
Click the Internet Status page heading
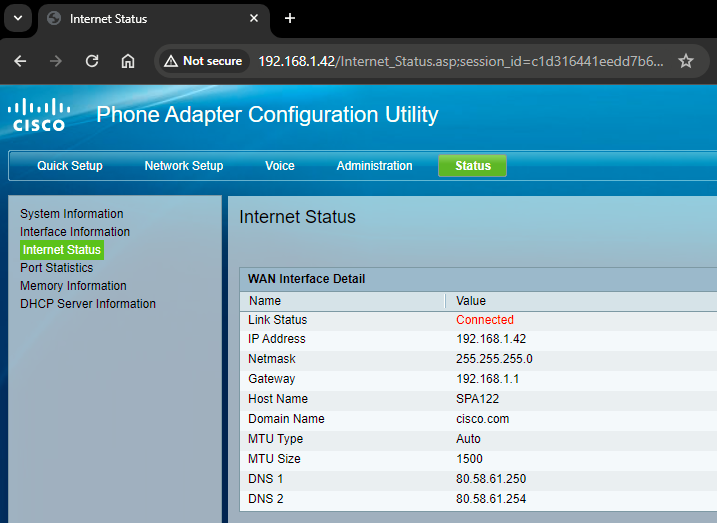coord(297,217)
